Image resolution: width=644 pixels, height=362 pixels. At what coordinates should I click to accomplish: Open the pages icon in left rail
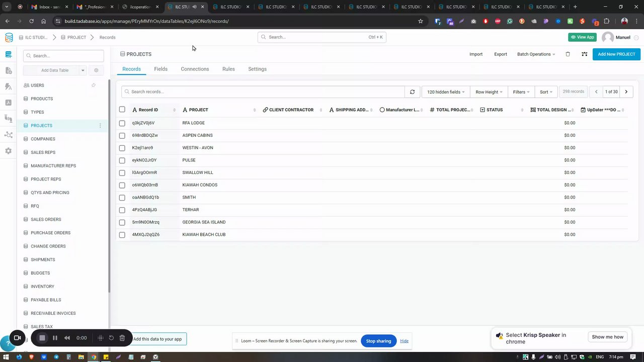click(x=8, y=71)
